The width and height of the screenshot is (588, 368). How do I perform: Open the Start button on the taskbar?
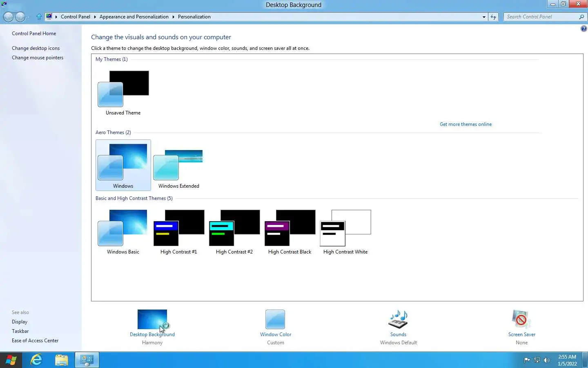[11, 360]
